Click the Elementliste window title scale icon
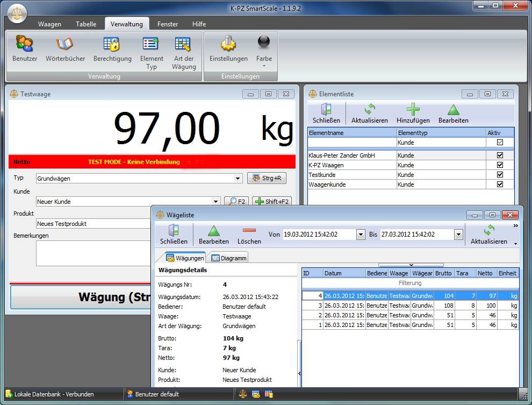This screenshot has width=532, height=405. (313, 94)
